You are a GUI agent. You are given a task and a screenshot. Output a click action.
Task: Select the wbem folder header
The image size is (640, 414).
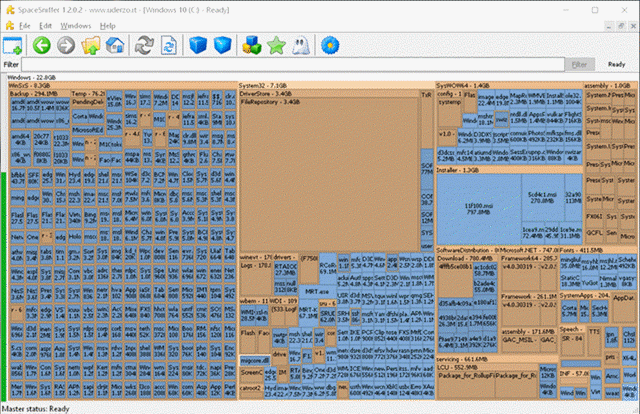255,300
